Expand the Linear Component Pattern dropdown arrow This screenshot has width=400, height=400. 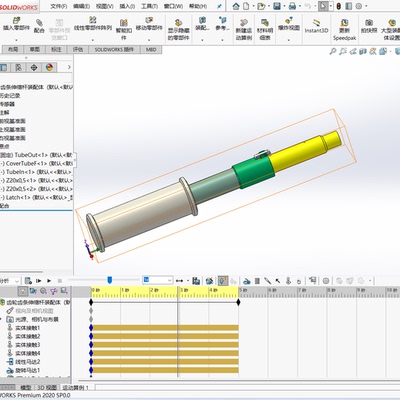click(93, 40)
